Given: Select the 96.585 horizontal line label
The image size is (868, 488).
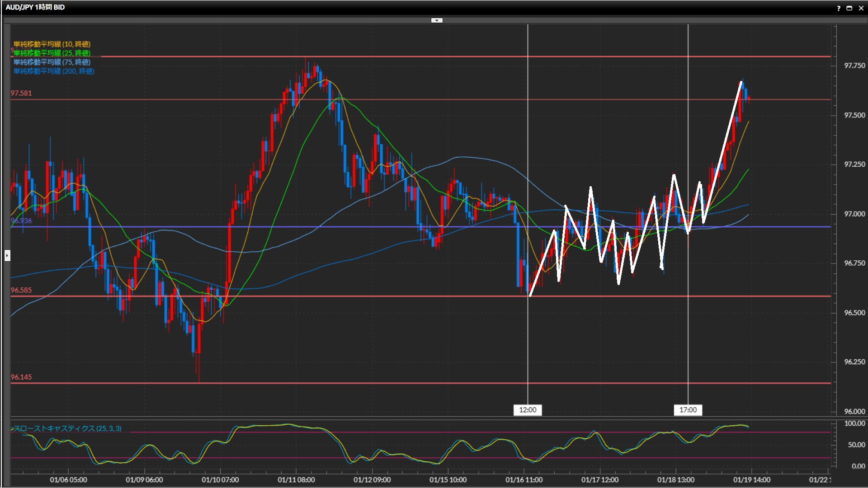Looking at the screenshot, I should [x=21, y=290].
